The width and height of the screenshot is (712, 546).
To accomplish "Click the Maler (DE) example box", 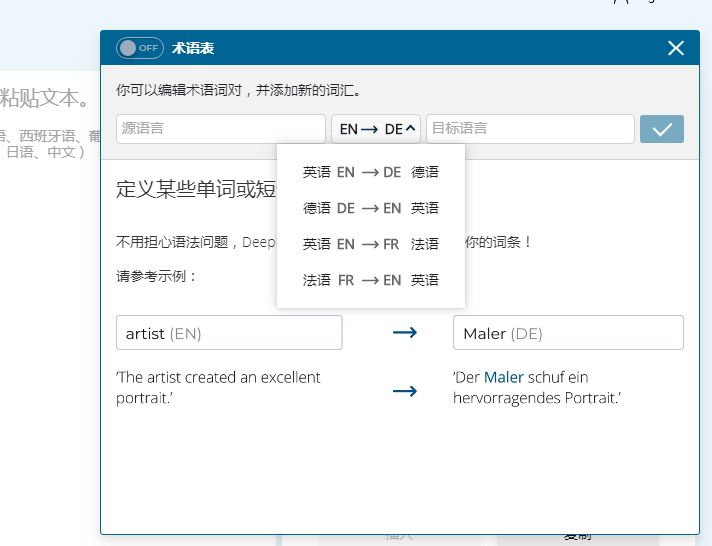I will 568,333.
